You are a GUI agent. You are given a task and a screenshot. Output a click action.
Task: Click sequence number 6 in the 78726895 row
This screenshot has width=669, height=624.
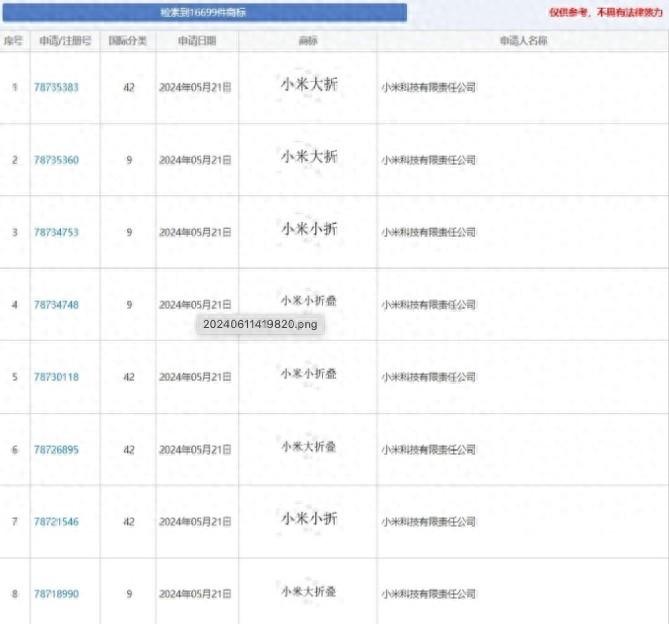click(15, 450)
